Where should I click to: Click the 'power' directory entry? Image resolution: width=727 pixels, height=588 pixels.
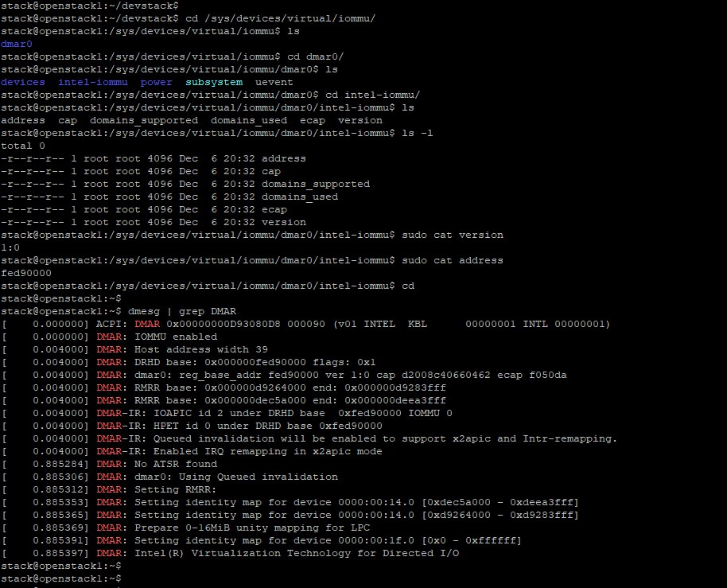[x=156, y=82]
